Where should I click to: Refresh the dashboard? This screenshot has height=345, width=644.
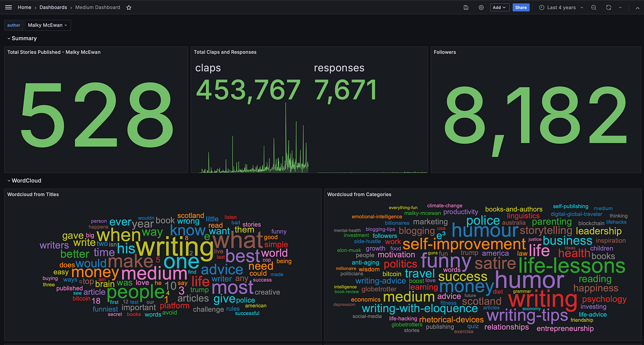coord(608,8)
